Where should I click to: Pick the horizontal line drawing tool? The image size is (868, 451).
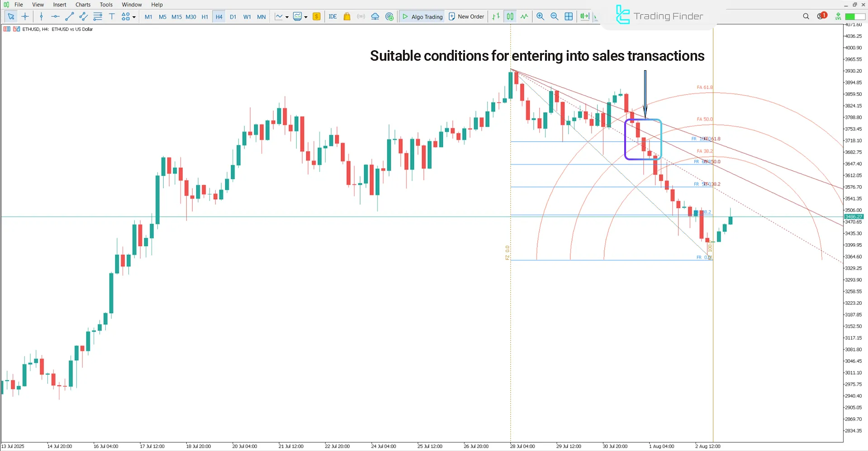point(55,16)
